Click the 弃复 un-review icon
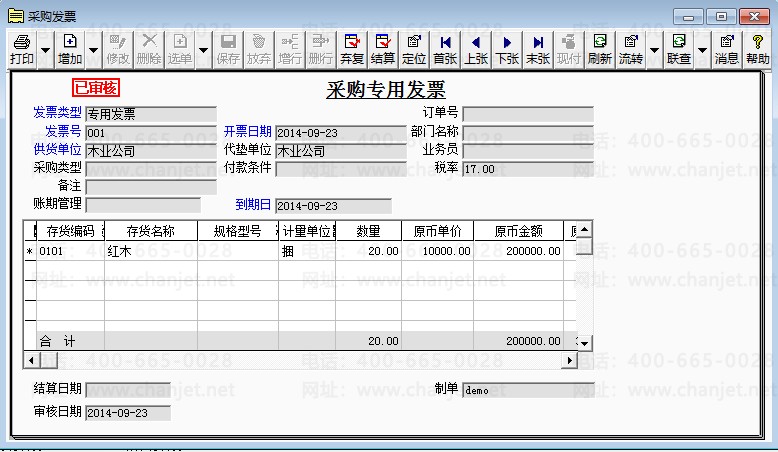The width and height of the screenshot is (778, 452). (352, 50)
